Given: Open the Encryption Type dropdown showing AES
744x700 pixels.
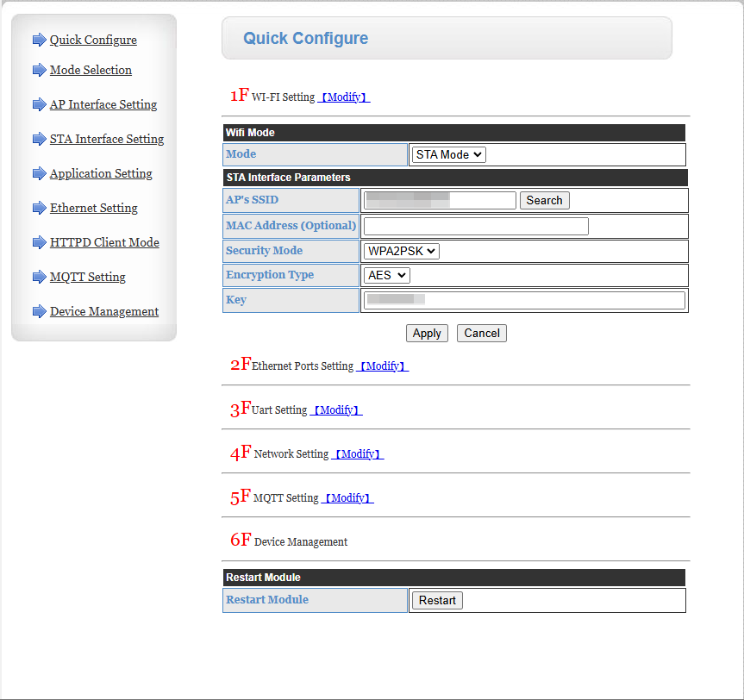Looking at the screenshot, I should 387,275.
